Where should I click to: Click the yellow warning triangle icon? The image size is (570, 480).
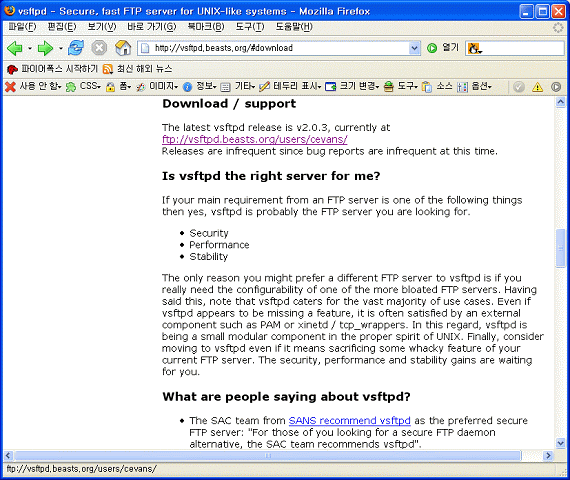[537, 87]
